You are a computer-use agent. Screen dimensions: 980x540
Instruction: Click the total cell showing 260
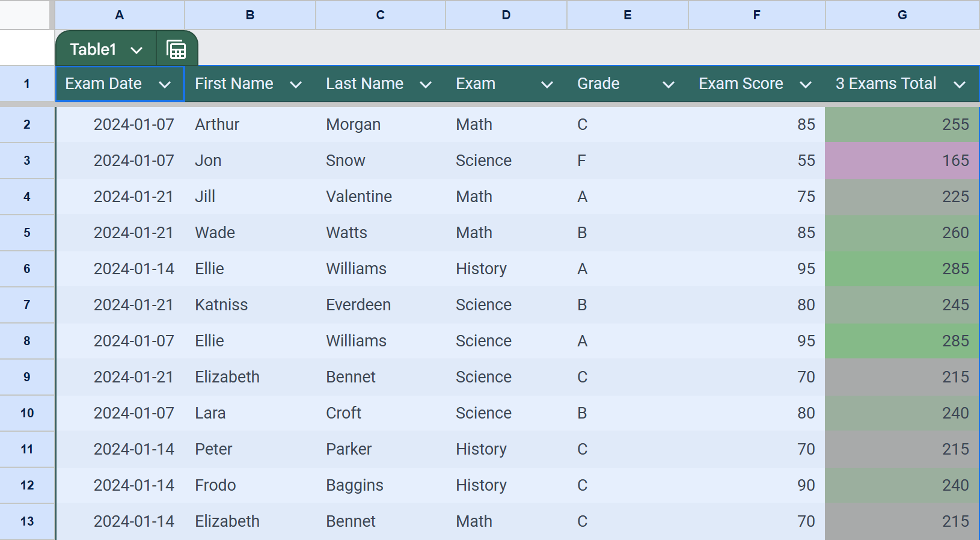click(902, 233)
